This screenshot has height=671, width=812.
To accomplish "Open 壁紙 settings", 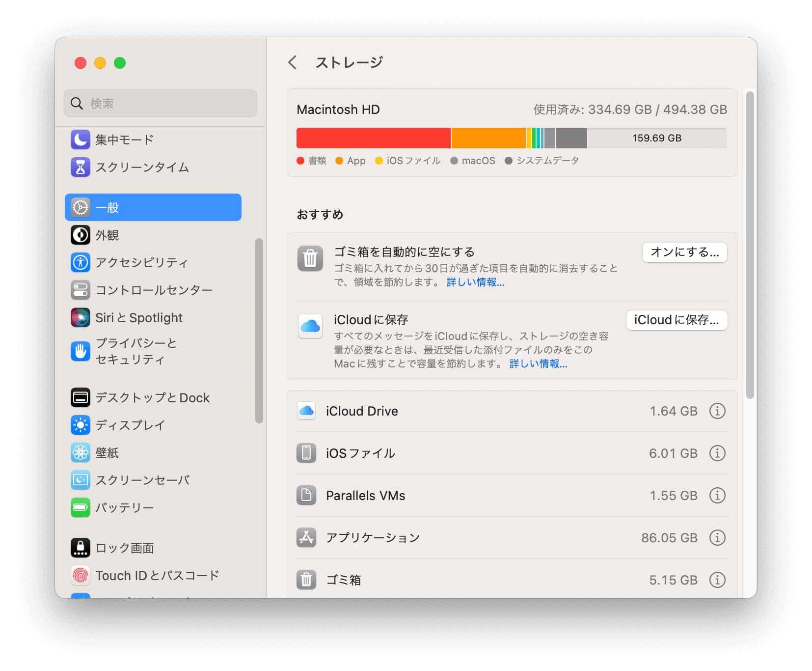I will [153, 452].
